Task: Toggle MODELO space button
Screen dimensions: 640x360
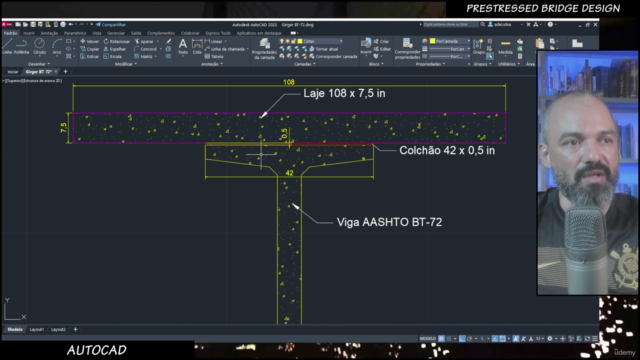Action: pyautogui.click(x=428, y=339)
